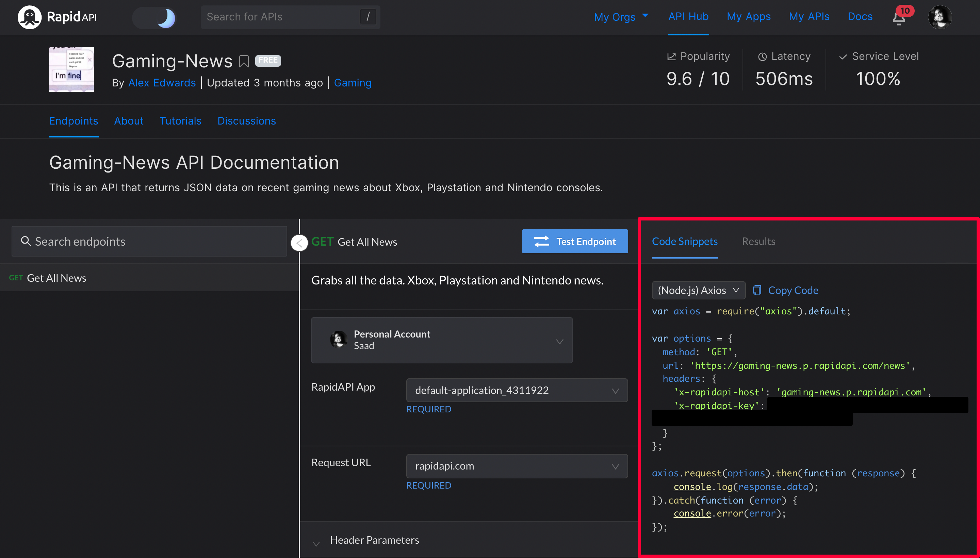Expand the Header Parameters section
The height and width of the screenshot is (558, 980).
(374, 540)
